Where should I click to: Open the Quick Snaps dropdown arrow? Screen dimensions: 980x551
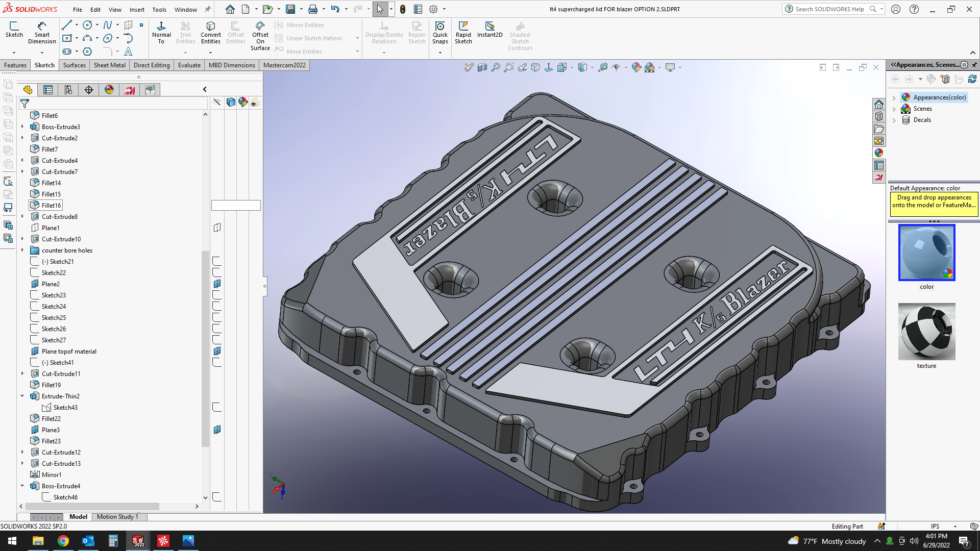pos(440,53)
